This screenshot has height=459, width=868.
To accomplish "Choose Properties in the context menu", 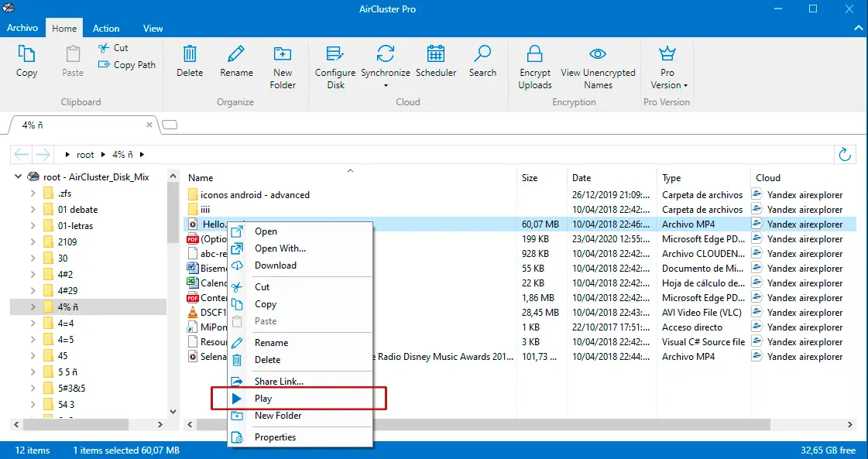I will point(300,437).
